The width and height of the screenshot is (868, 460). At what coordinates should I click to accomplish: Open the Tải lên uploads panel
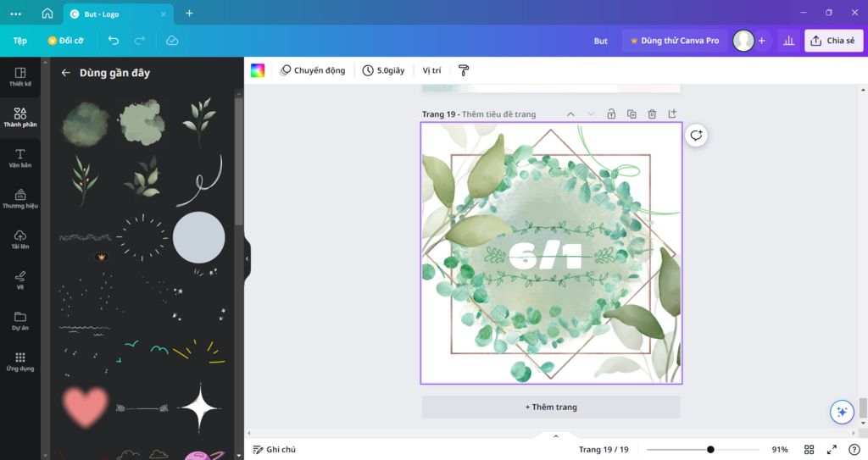point(20,240)
